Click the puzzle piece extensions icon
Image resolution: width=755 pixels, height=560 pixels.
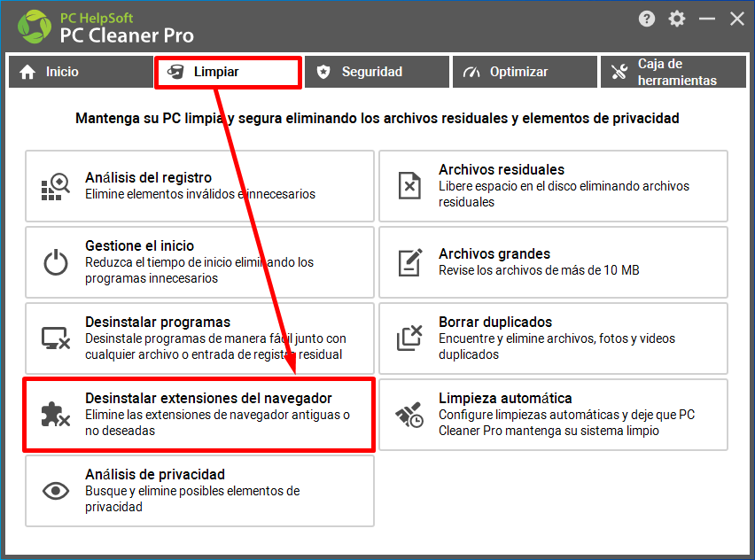(55, 414)
